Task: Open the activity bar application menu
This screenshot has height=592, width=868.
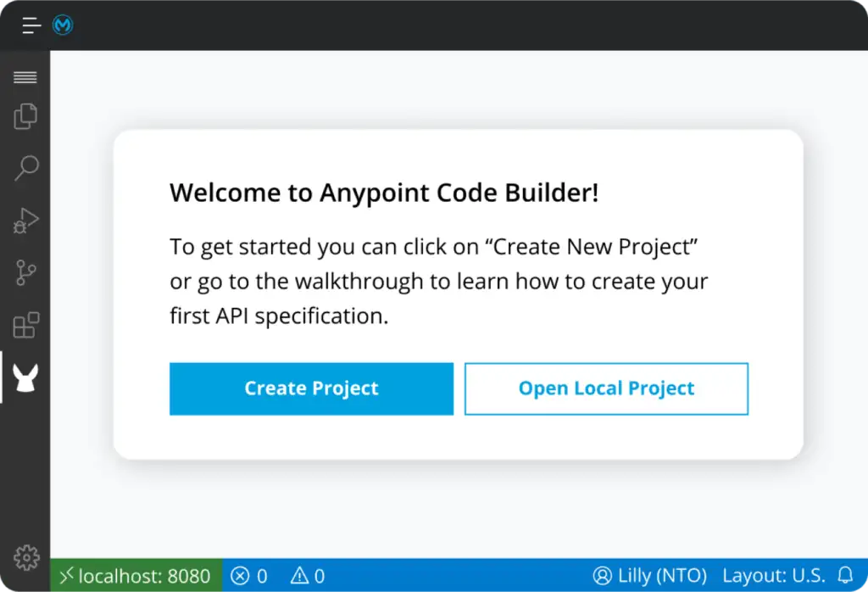Action: pos(25,78)
